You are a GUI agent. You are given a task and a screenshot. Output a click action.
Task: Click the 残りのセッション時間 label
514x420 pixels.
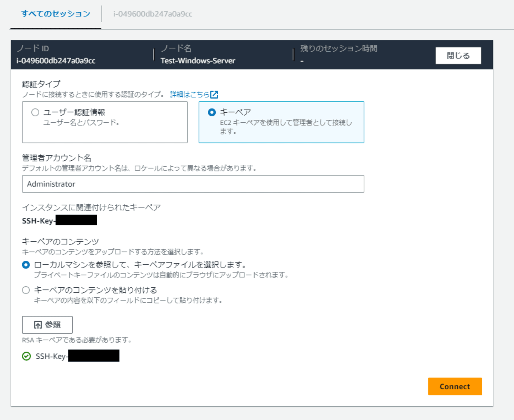click(x=339, y=48)
